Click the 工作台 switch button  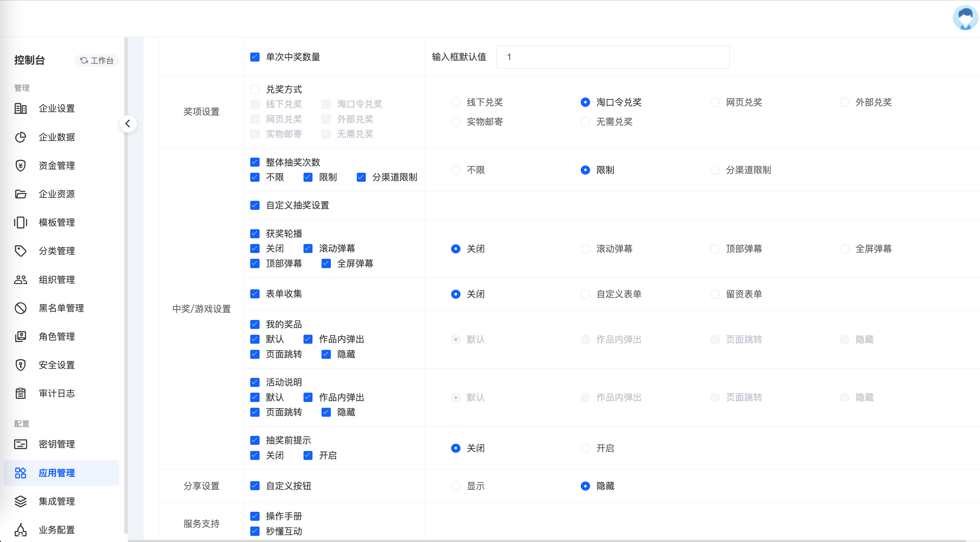click(97, 60)
